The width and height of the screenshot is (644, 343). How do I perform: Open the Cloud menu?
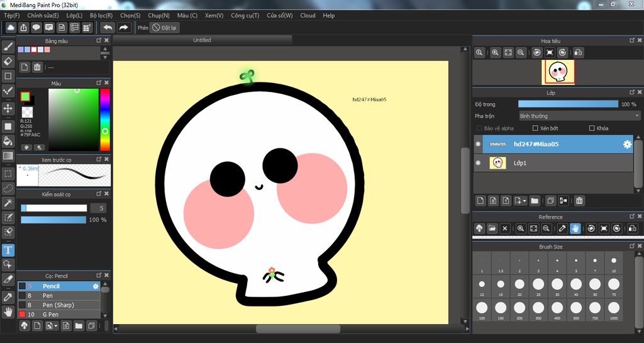click(x=308, y=15)
